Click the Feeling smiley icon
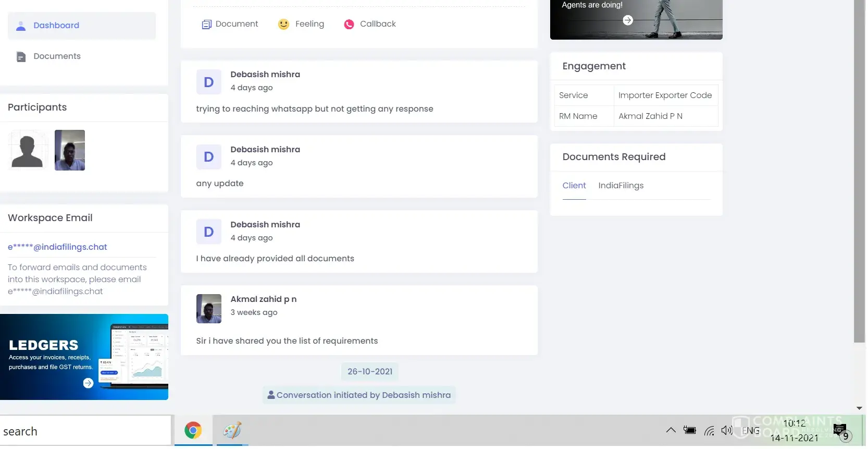 [283, 25]
